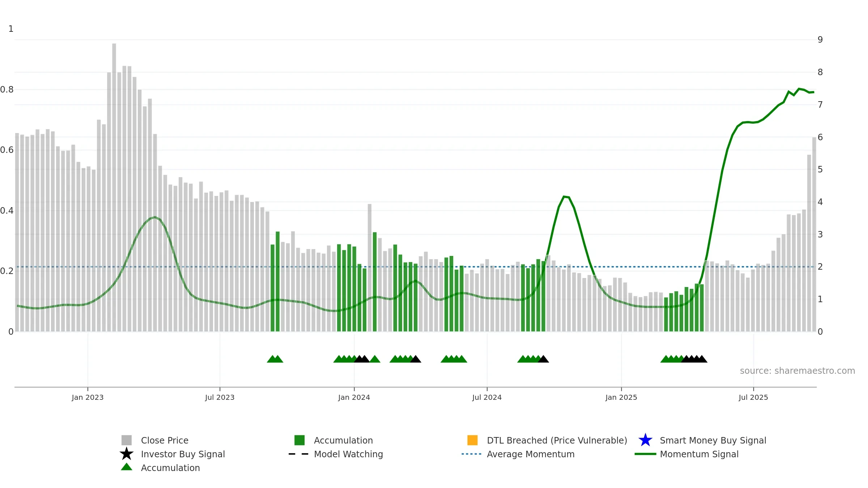Click the black Investor Buy Signal star
The width and height of the screenshot is (868, 488).
pyautogui.click(x=127, y=454)
